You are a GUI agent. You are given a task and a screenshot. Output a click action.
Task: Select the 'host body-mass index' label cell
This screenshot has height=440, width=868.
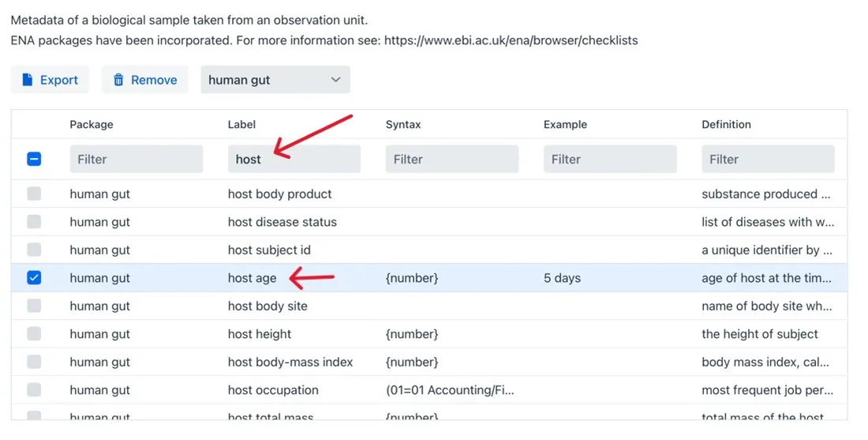(x=290, y=362)
